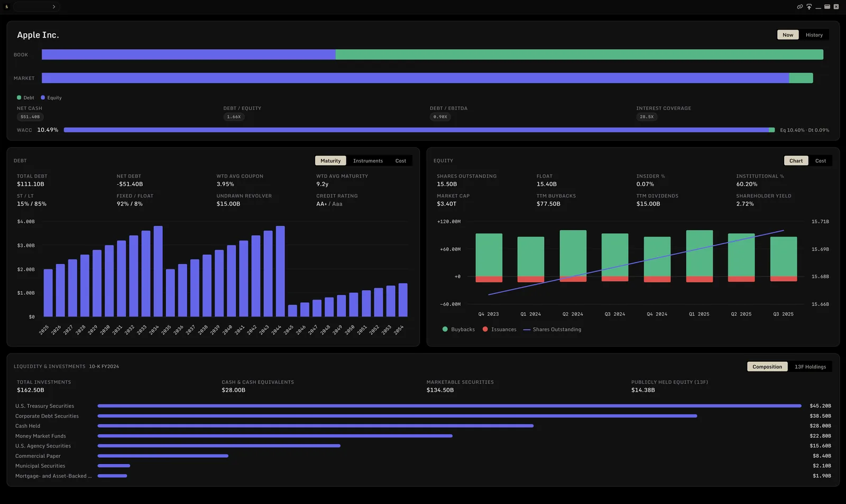846x504 pixels.
Task: Click the chevron arrow in the top command box
Action: [x=53, y=7]
